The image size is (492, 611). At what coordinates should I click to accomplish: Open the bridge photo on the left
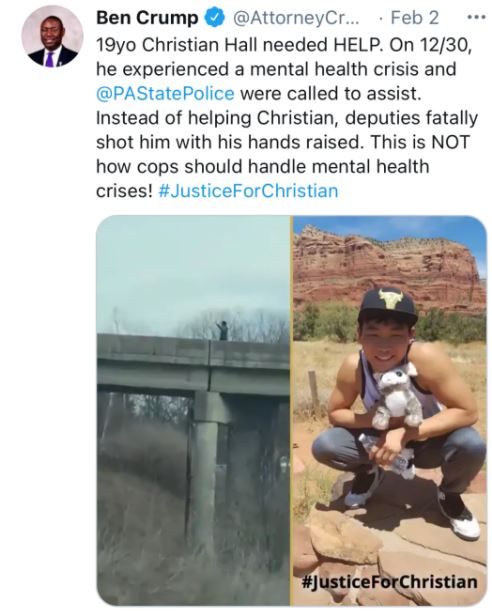click(193, 410)
